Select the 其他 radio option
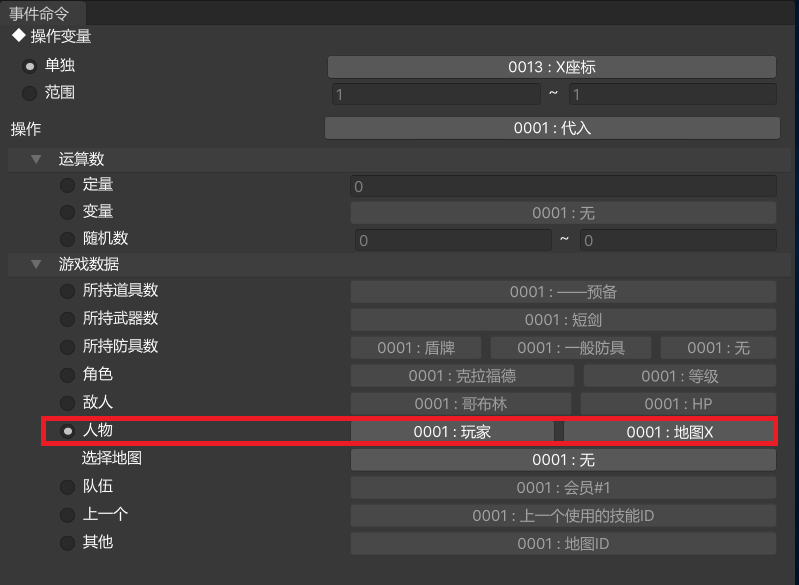 point(67,543)
